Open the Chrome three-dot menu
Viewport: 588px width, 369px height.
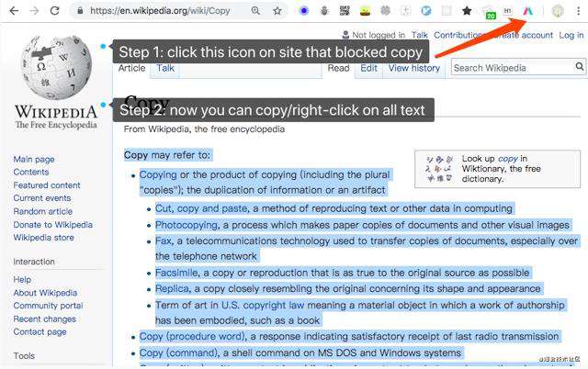pos(579,10)
